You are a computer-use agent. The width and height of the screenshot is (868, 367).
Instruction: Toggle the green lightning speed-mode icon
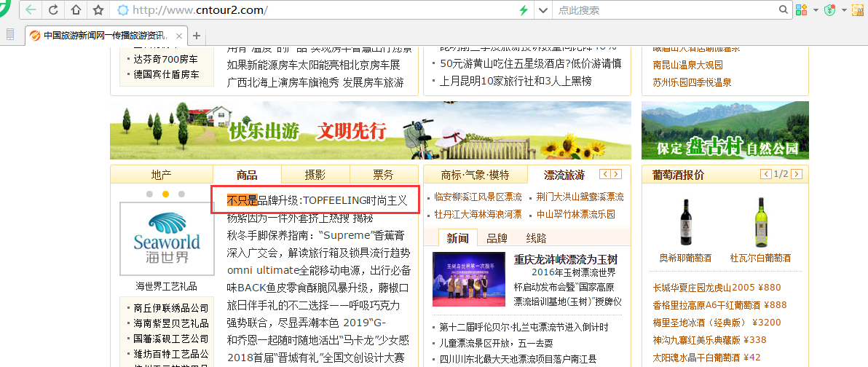coord(524,10)
